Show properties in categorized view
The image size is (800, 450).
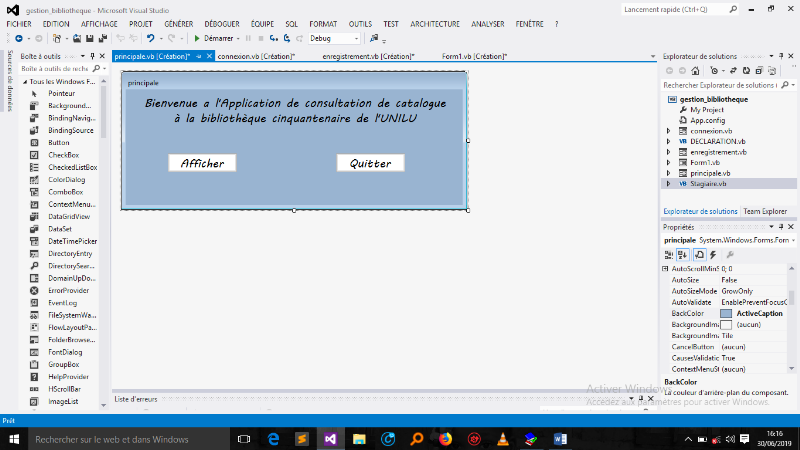[668, 255]
